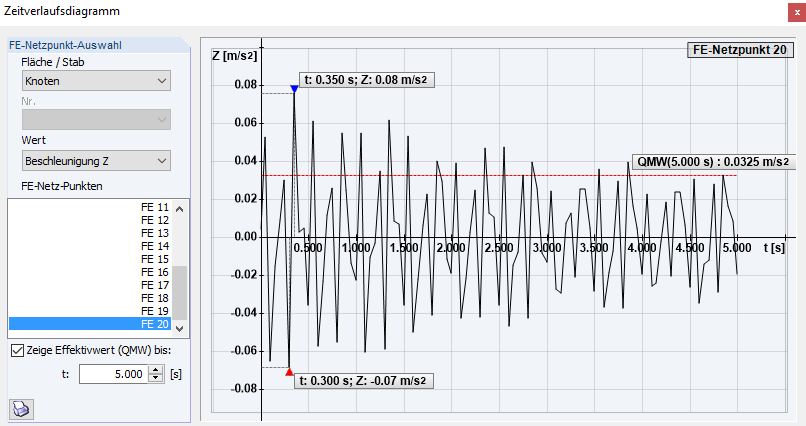Screen dimensions: 806x426
Task: Increase time with spinner up arrow
Action: 156,369
